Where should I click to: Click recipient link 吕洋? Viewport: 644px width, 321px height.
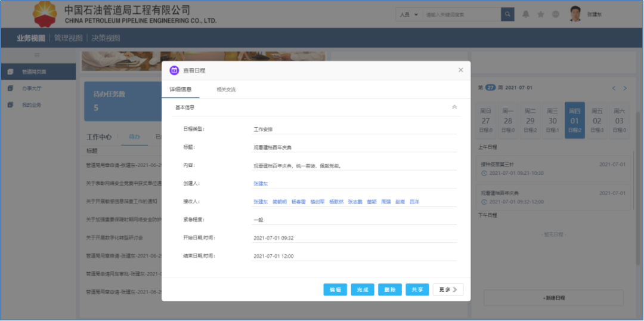coord(414,202)
